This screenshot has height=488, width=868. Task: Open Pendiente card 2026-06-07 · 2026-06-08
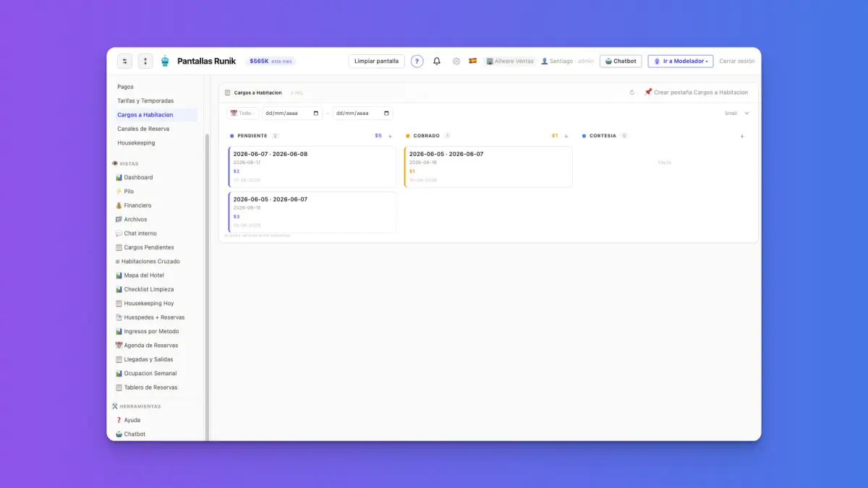(312, 167)
